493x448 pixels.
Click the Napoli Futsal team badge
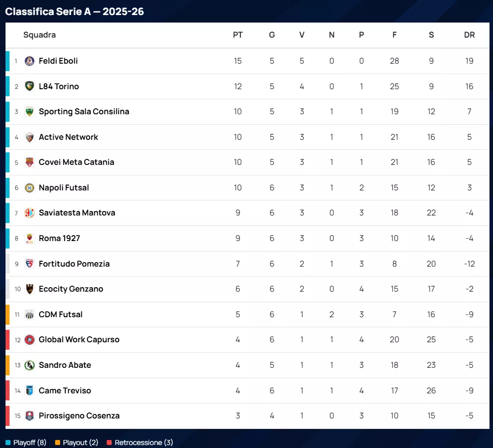30,188
